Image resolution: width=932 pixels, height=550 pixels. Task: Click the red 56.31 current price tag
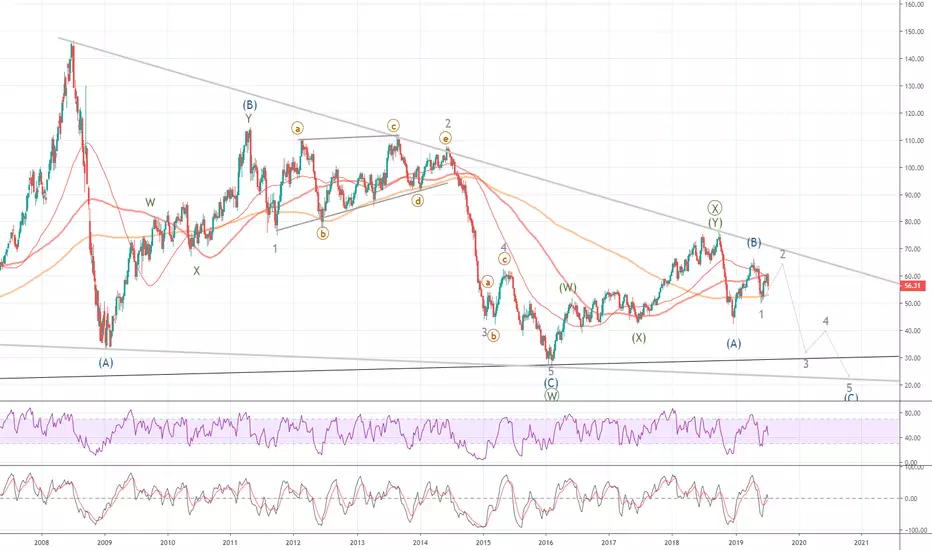[912, 286]
